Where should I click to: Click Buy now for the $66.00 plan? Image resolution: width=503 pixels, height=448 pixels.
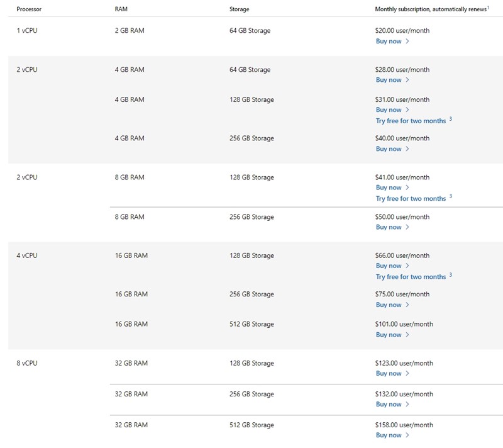[x=389, y=266]
